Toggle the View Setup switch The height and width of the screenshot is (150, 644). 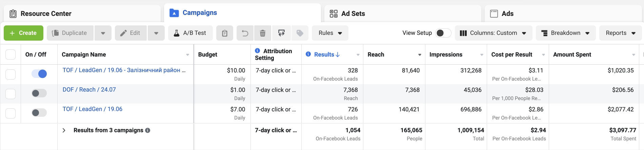point(443,33)
